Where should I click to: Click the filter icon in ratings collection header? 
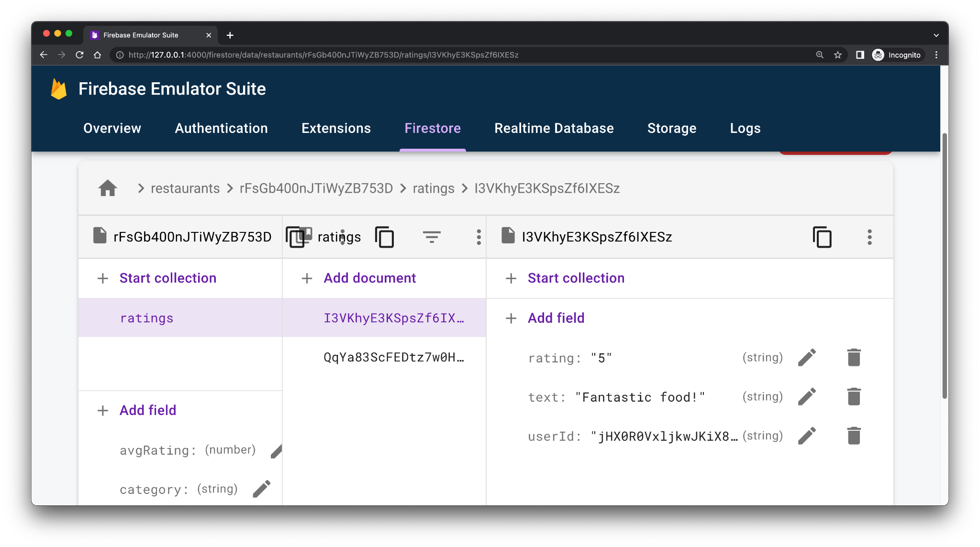pyautogui.click(x=431, y=237)
